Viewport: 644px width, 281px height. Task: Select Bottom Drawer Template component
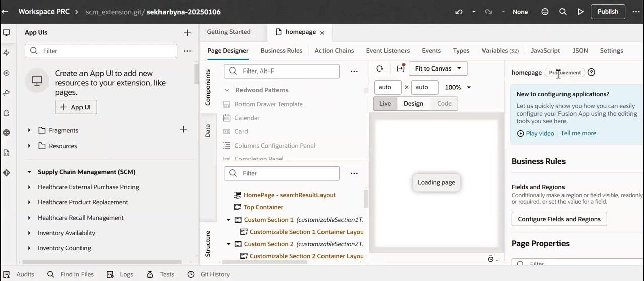(269, 104)
